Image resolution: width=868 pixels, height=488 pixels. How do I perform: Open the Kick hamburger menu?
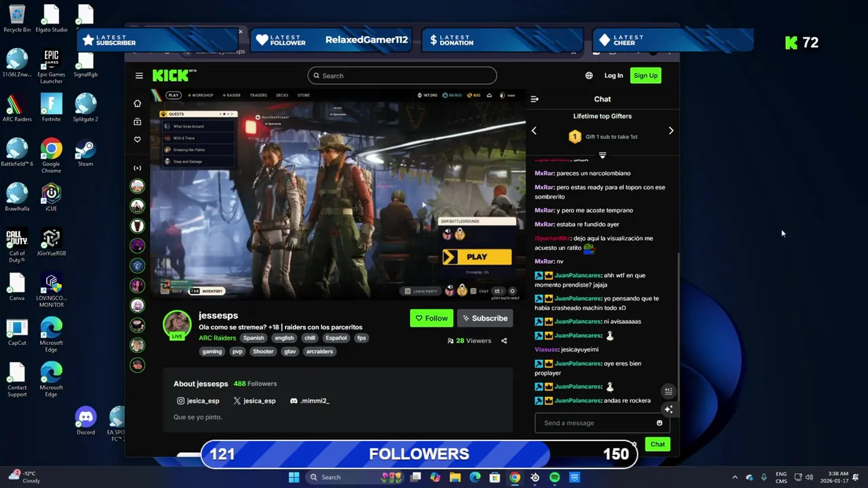click(x=139, y=76)
